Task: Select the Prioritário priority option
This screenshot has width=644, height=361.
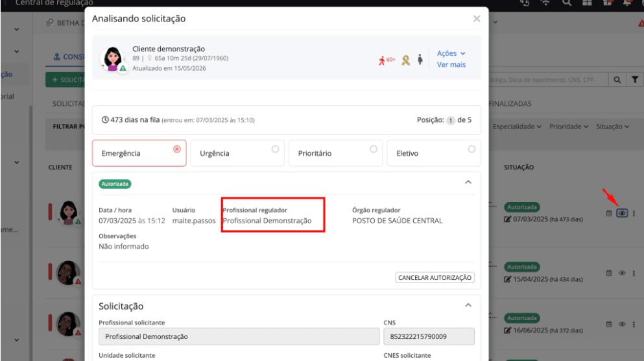Action: point(335,153)
